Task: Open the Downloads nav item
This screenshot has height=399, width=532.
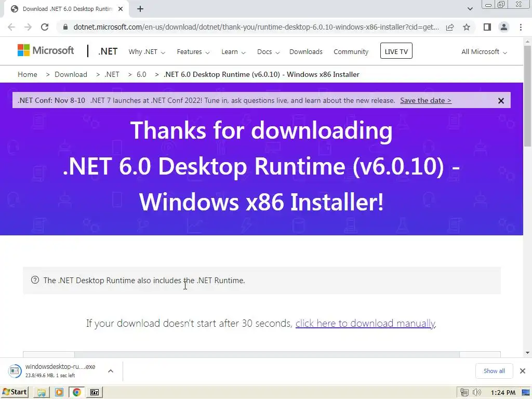Action: click(x=305, y=52)
